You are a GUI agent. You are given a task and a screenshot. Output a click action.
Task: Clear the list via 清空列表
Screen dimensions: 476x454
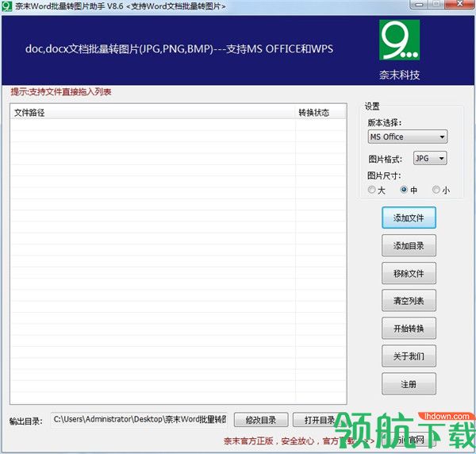(x=409, y=301)
